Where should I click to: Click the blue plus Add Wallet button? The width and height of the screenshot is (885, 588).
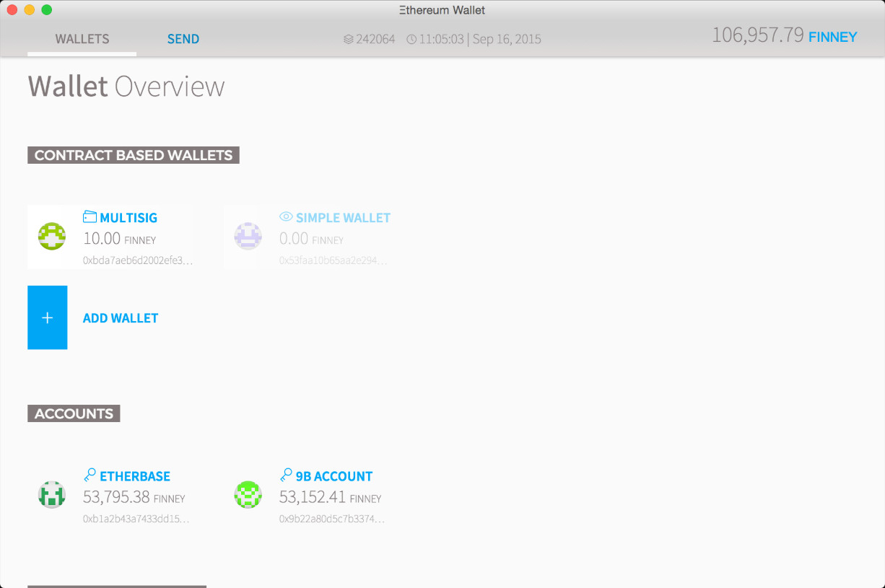tap(48, 317)
